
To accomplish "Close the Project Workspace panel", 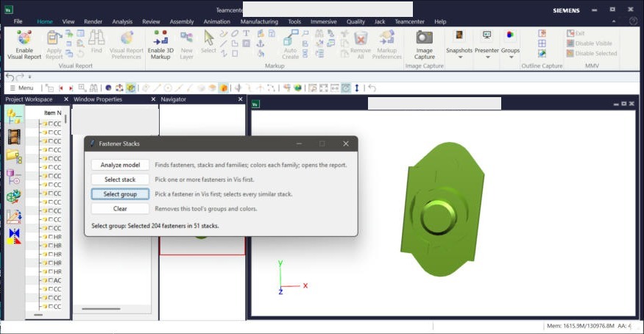I will pos(66,99).
